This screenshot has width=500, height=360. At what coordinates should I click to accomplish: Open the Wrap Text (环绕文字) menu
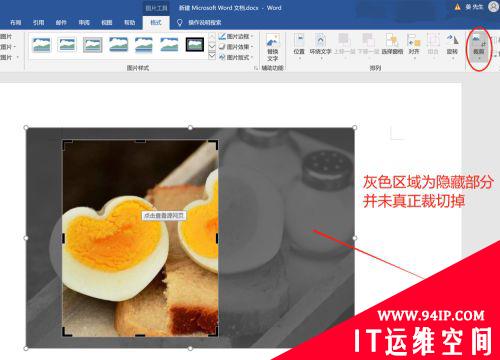[320, 46]
